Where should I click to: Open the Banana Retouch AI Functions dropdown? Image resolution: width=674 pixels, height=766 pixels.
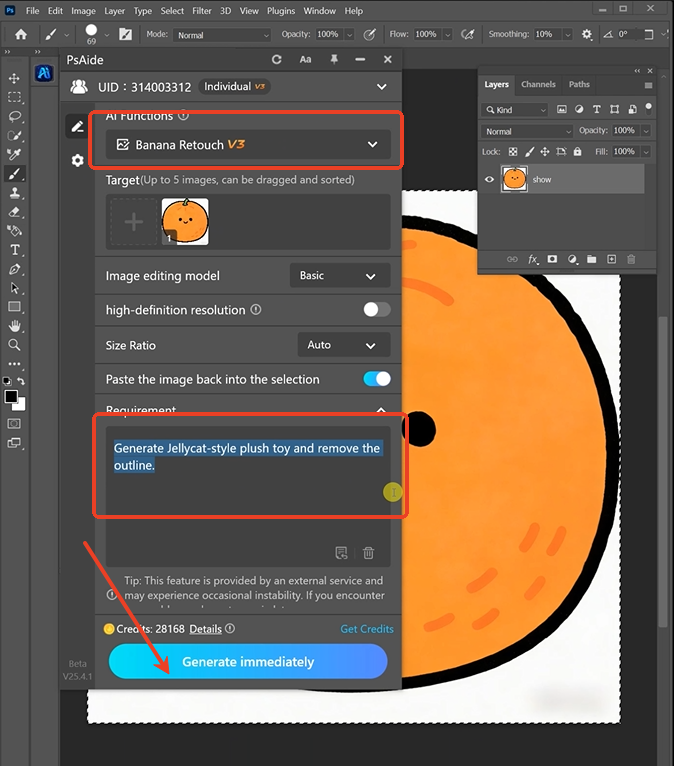(248, 145)
